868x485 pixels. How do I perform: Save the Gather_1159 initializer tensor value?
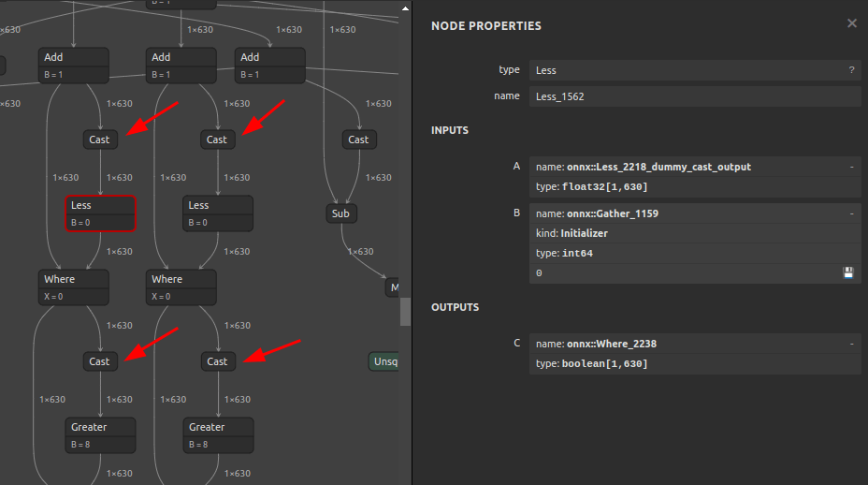click(x=848, y=272)
